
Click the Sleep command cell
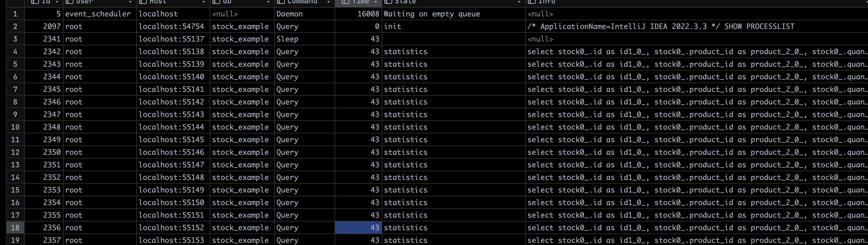304,39
